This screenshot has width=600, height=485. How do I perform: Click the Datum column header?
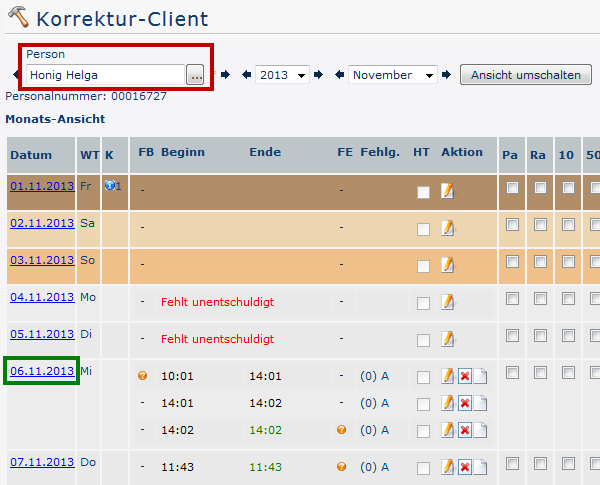31,155
